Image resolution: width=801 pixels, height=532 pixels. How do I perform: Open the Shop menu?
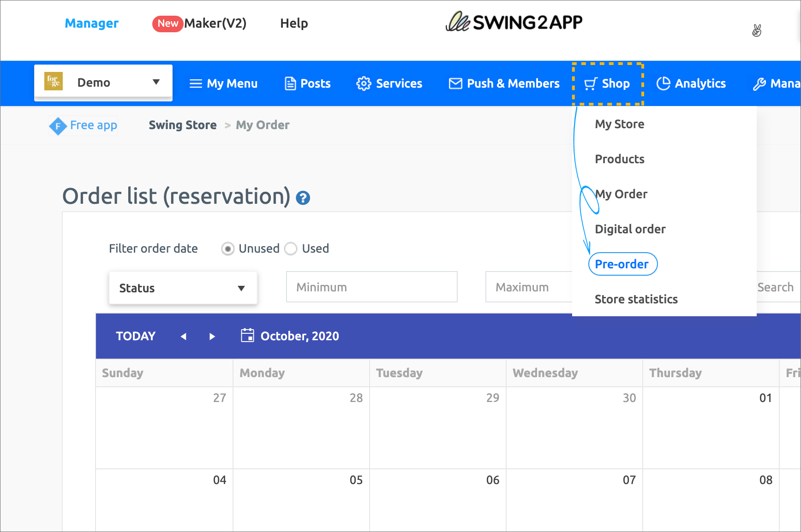click(x=608, y=83)
